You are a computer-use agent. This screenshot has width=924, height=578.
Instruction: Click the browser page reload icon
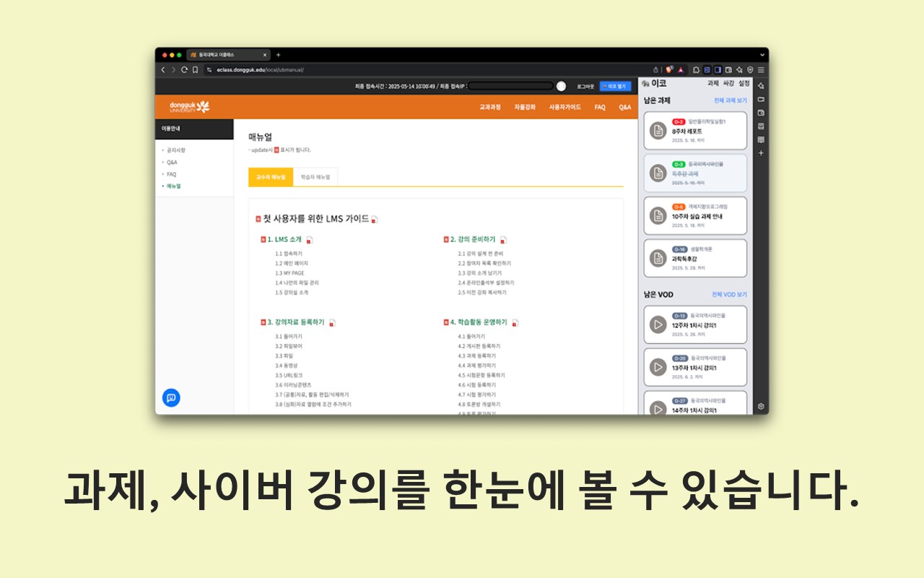click(x=184, y=69)
